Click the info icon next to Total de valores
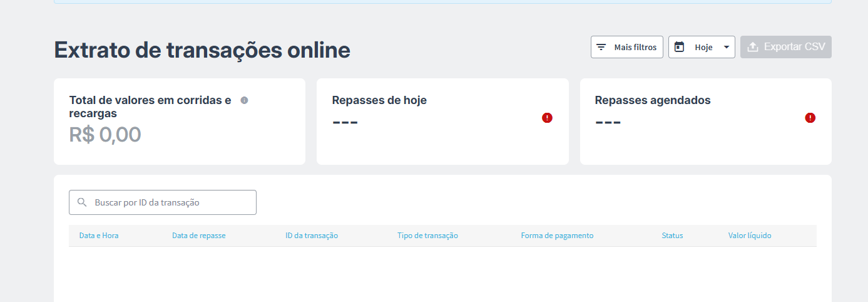 [x=244, y=100]
